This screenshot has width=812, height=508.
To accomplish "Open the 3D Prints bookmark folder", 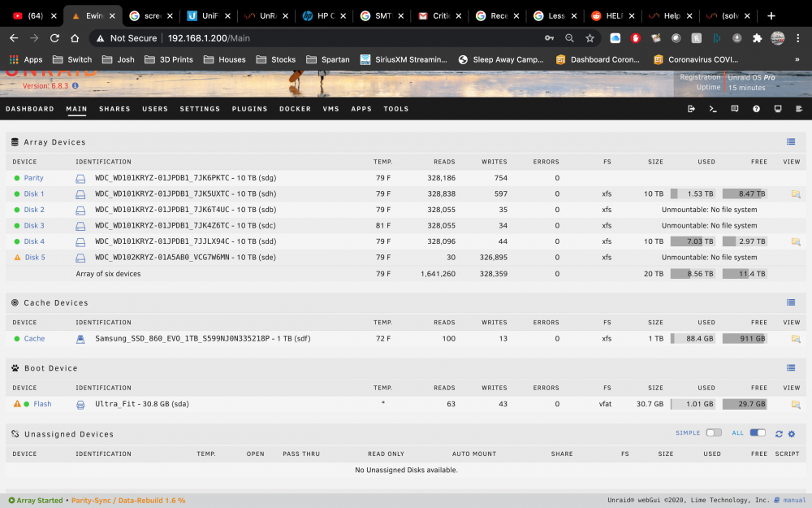I will pyautogui.click(x=169, y=59).
